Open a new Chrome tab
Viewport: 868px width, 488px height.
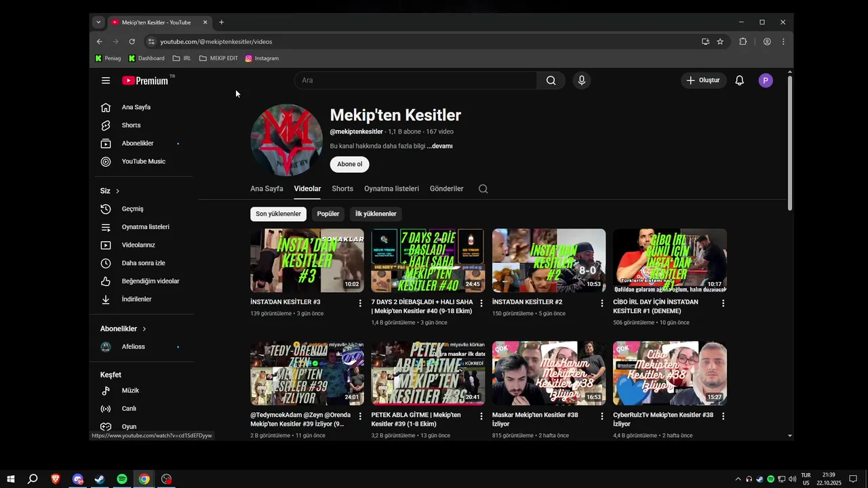click(221, 22)
